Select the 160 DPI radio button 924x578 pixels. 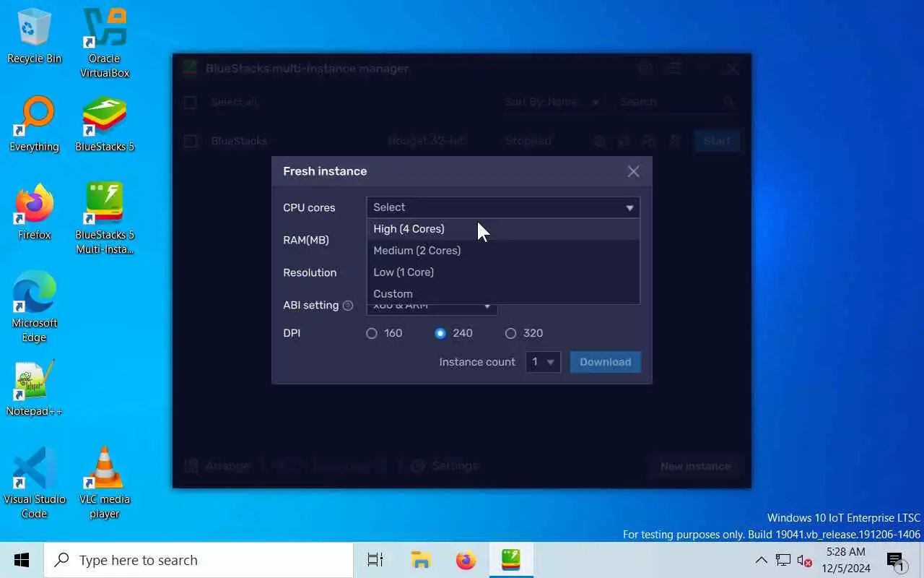point(372,333)
